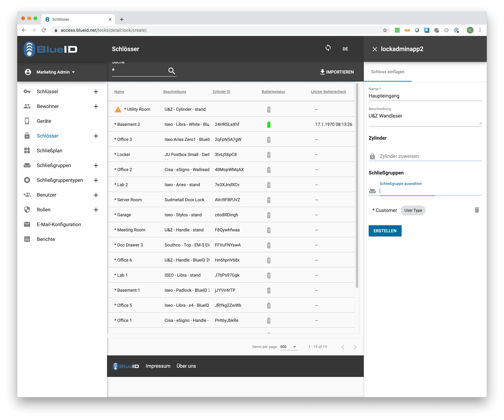
Task: Open Benutzer in the sidebar
Action: (x=47, y=195)
